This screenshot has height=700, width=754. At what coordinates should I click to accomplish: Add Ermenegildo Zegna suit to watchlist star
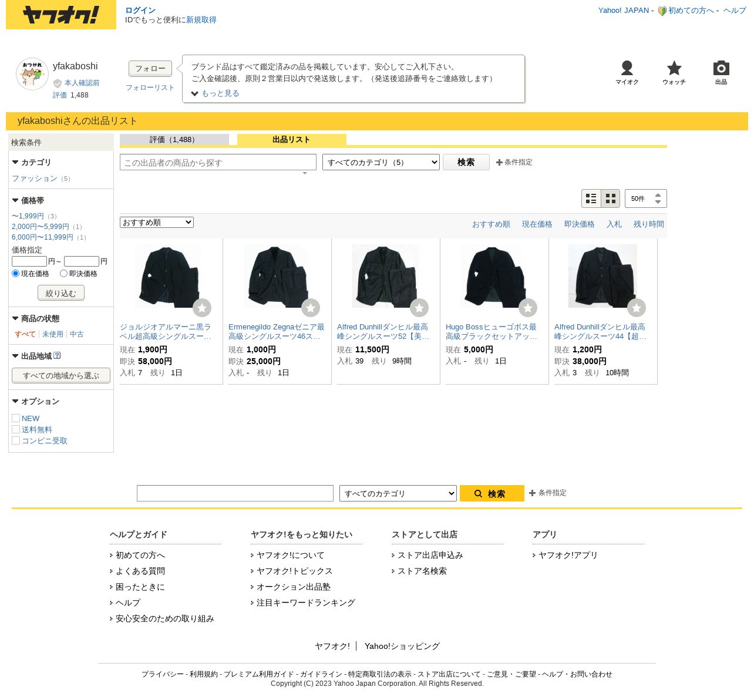[x=311, y=308]
